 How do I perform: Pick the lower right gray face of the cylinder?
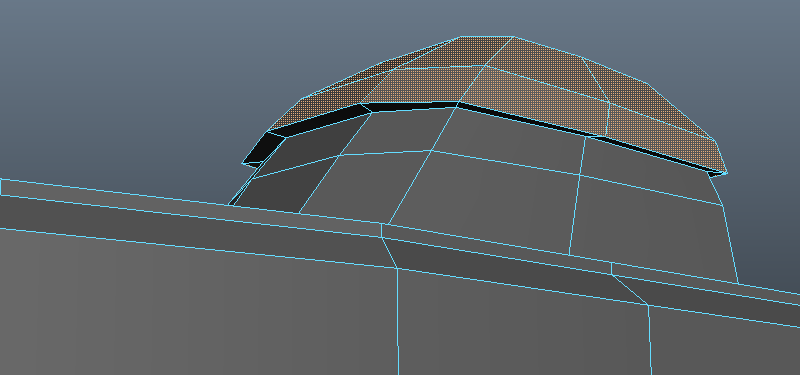653,230
